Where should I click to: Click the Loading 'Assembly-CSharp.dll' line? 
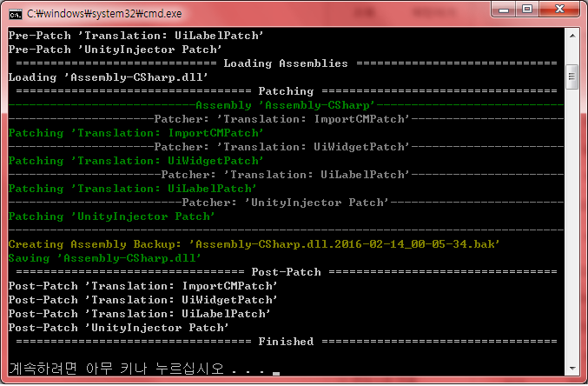[108, 77]
